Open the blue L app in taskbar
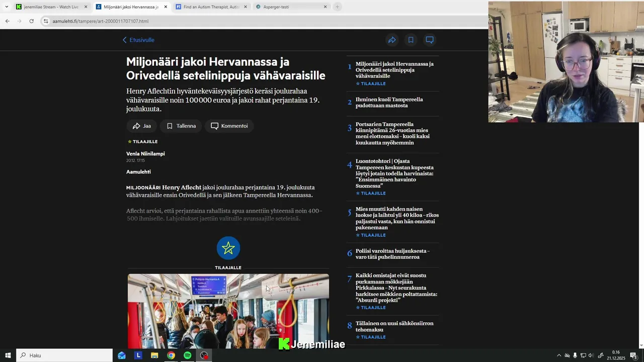 138,355
